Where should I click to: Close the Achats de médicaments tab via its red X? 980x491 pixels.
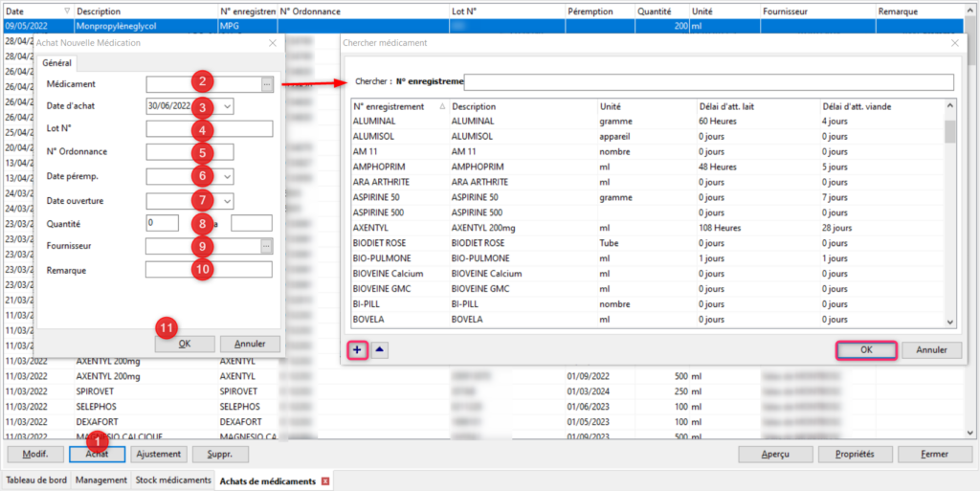325,480
